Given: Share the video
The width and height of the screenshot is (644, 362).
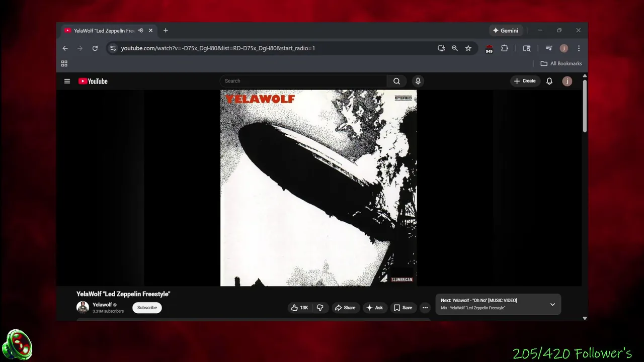Looking at the screenshot, I should coord(345,308).
